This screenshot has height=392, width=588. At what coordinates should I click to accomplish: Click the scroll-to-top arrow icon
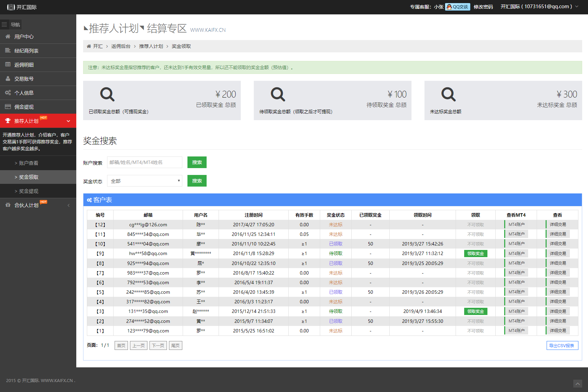pyautogui.click(x=578, y=384)
